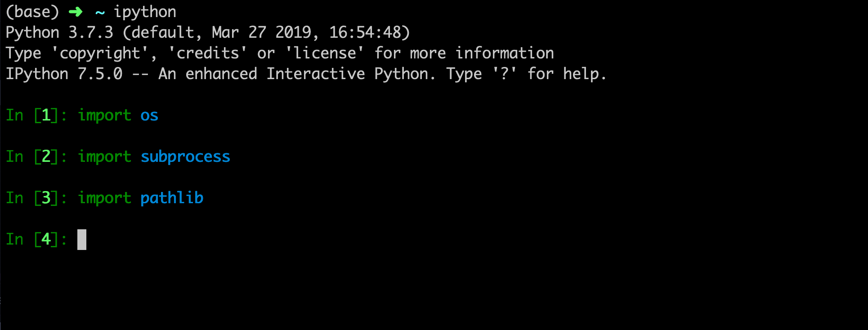This screenshot has height=330, width=868.
Task: Click the (base) conda environment indicator
Action: pos(32,12)
